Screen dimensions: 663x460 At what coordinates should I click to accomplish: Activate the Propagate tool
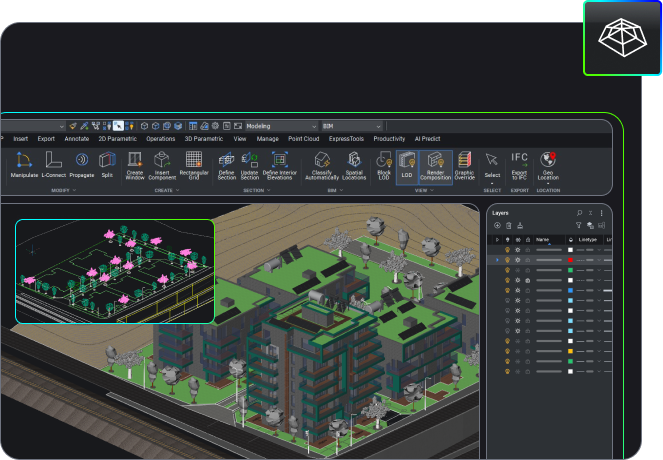82,164
